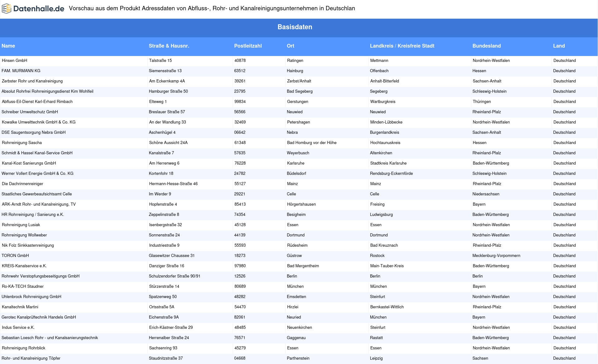Viewport: 598px width, 364px height.
Task: Click Uhlenbrock Rohrreinigung GmbH entry
Action: pyautogui.click(x=31, y=296)
